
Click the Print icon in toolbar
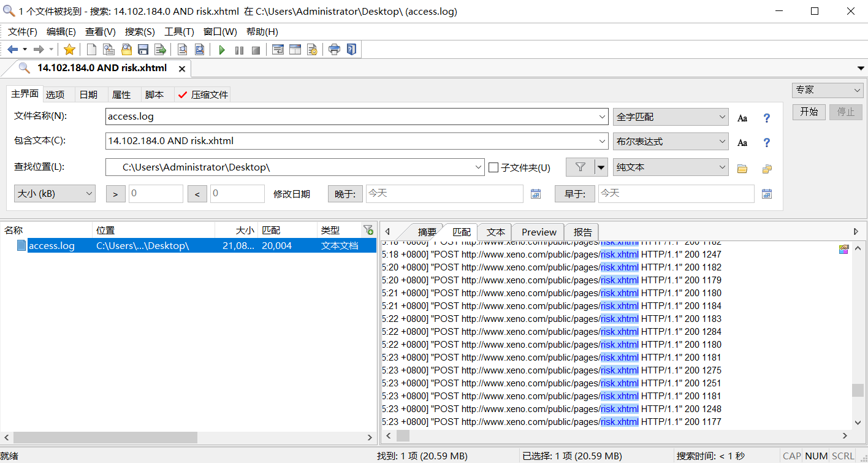point(334,50)
